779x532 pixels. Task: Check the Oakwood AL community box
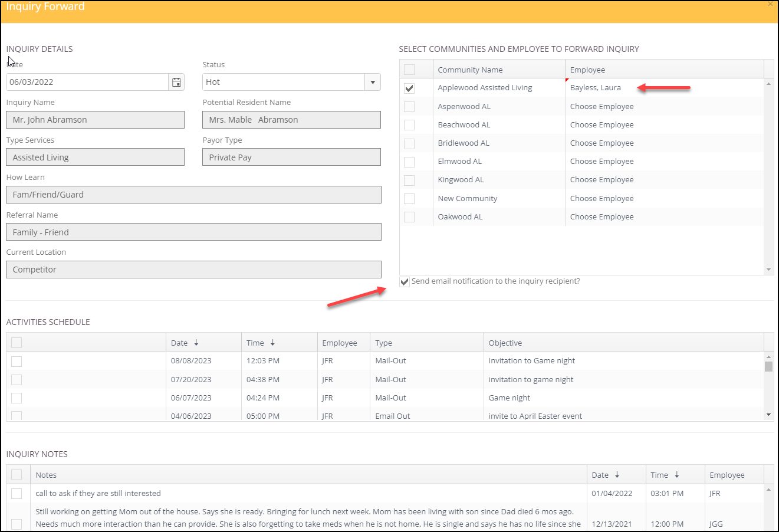coord(409,217)
